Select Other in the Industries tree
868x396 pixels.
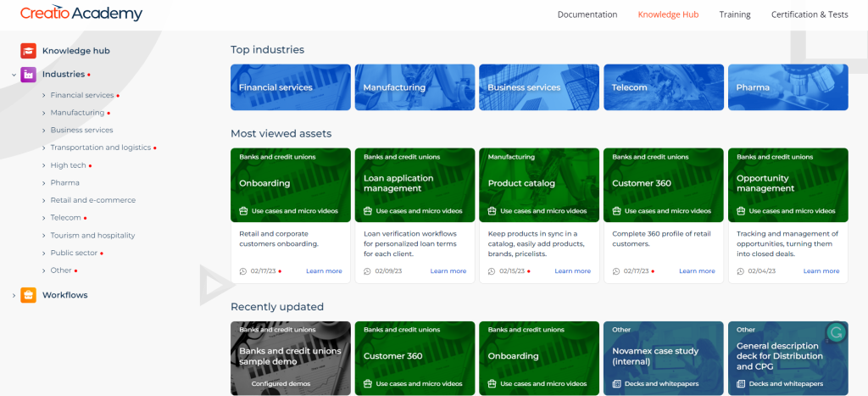[61, 271]
